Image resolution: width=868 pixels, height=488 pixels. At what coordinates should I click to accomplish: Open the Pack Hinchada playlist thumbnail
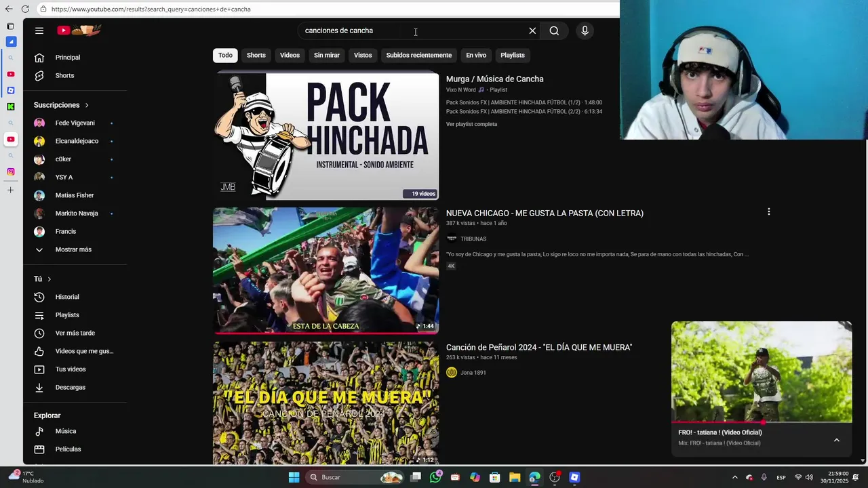[326, 136]
